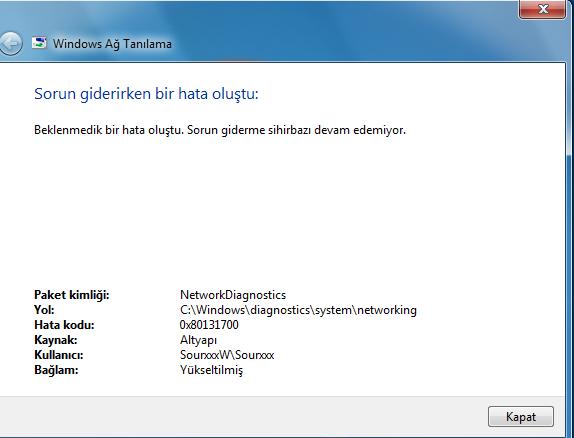Click the NetworkDiagnostics package value
Image resolution: width=574 pixels, height=438 pixels.
(x=233, y=295)
